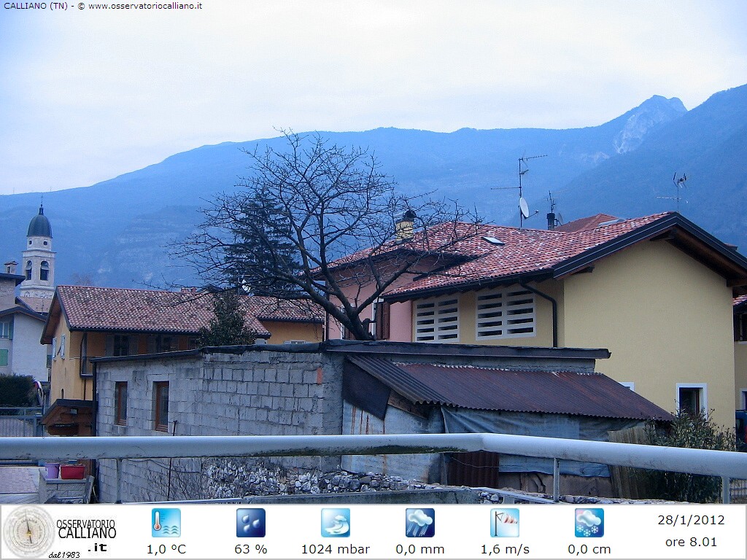Click the dal 1983 text under the logo
The width and height of the screenshot is (747, 560).
point(64,555)
